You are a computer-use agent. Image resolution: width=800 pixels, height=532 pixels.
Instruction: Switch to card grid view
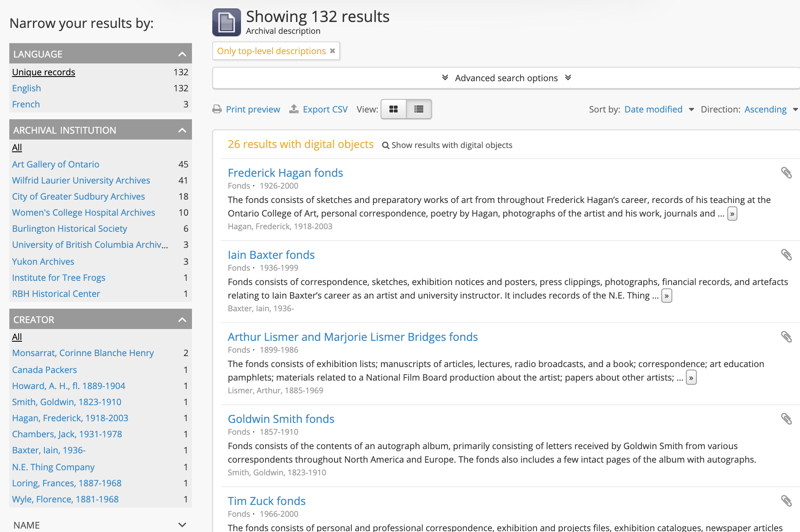pos(393,109)
